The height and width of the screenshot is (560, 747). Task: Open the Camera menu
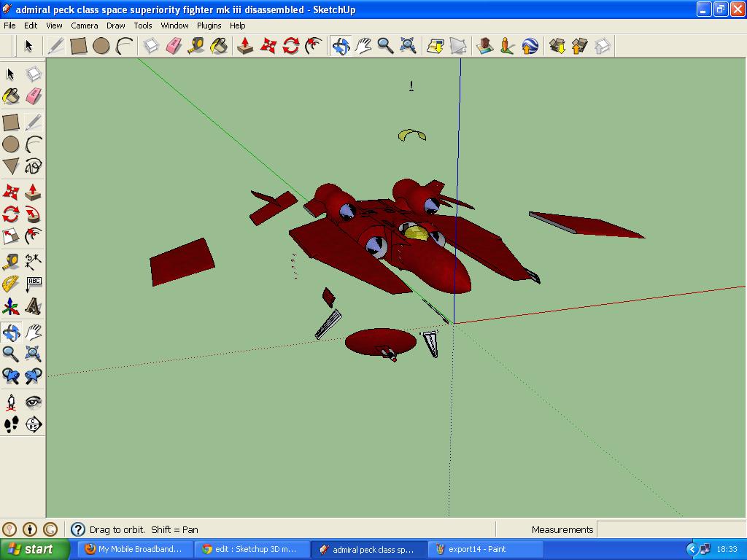pos(85,26)
